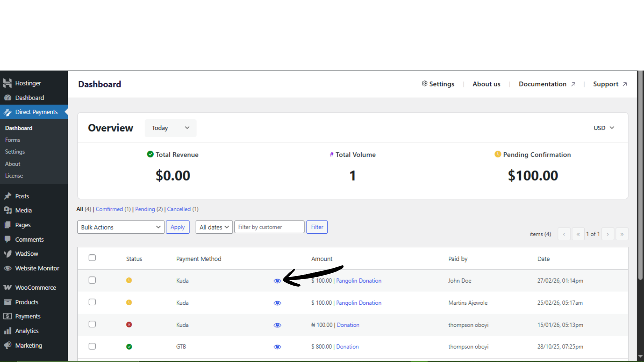Image resolution: width=644 pixels, height=362 pixels.
Task: Open the USD currency selector
Action: click(603, 128)
